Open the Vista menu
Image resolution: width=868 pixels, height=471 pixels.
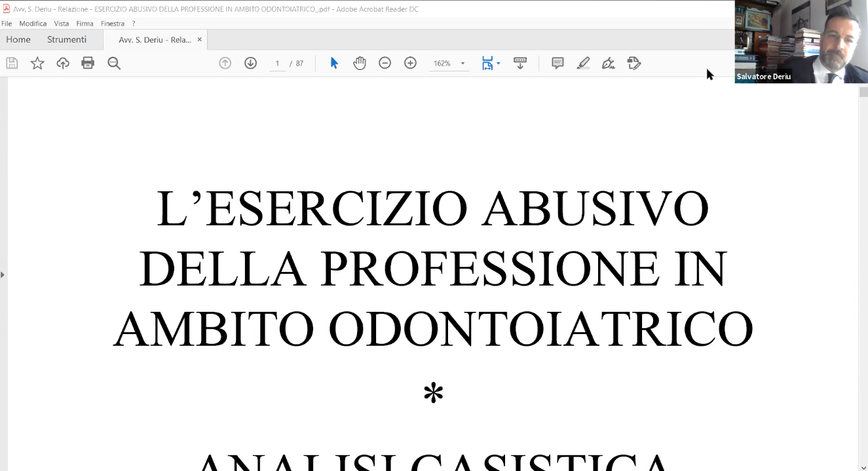coord(62,24)
